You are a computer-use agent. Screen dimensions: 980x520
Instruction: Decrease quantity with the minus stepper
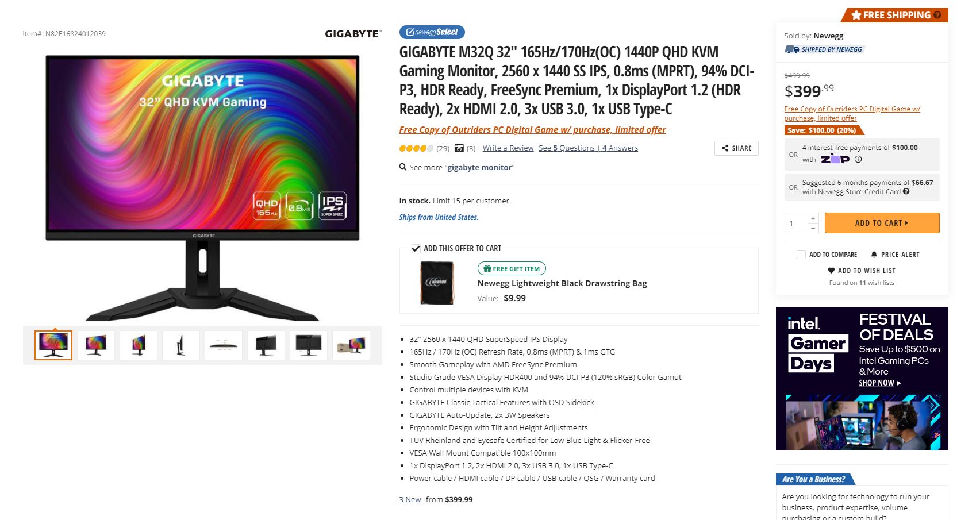click(x=813, y=228)
